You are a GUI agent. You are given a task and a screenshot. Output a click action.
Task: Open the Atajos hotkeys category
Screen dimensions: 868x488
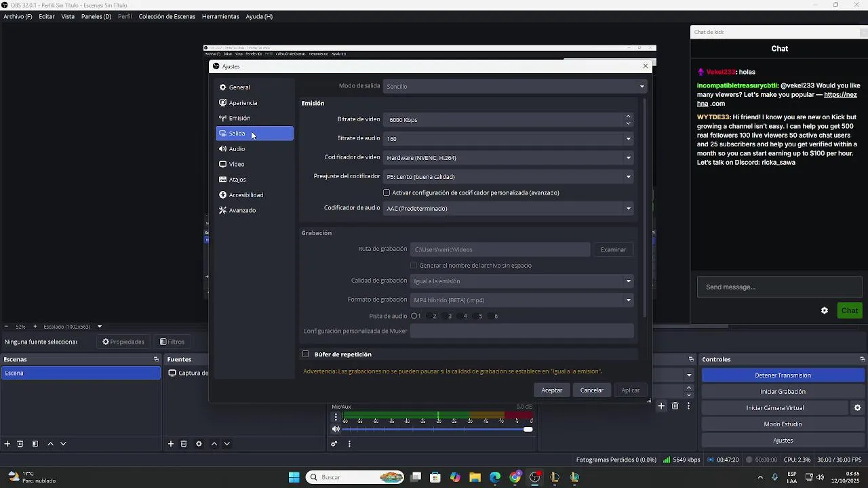click(254, 180)
